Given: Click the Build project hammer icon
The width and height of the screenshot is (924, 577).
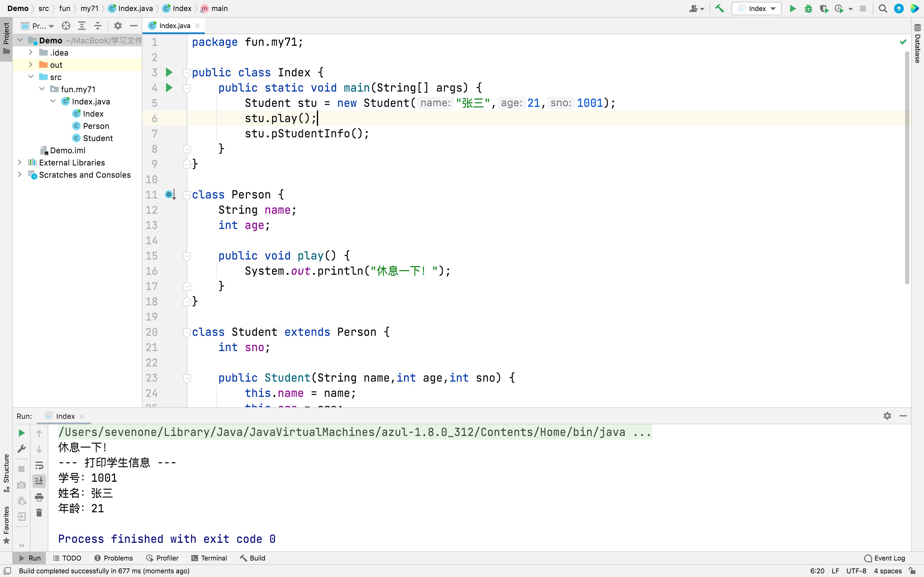Looking at the screenshot, I should (x=720, y=9).
